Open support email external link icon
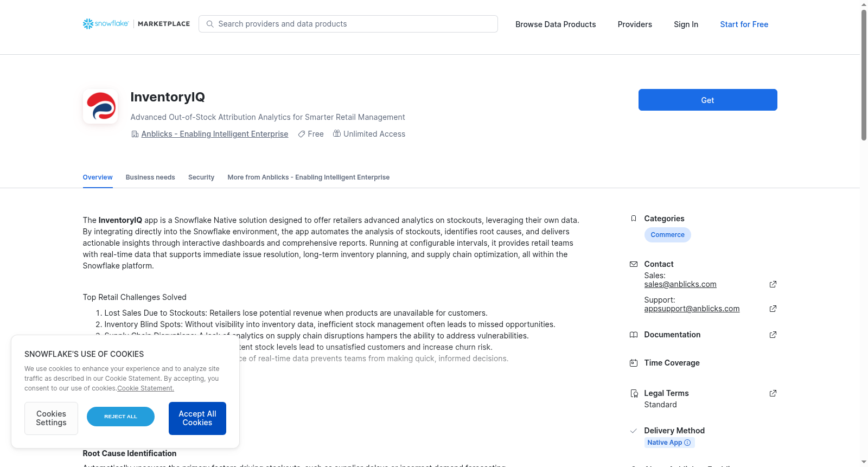 tap(773, 309)
